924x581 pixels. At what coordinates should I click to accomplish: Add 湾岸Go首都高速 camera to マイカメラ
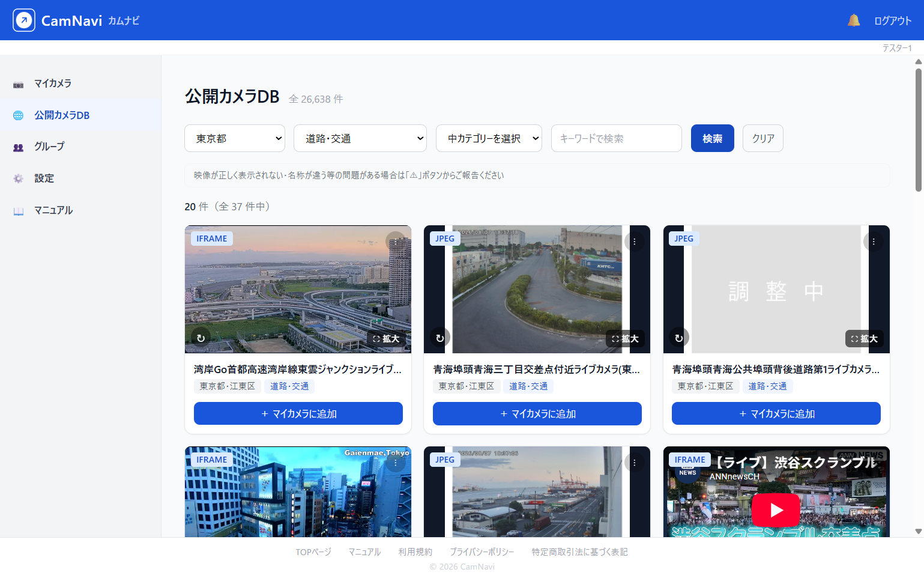tap(298, 413)
